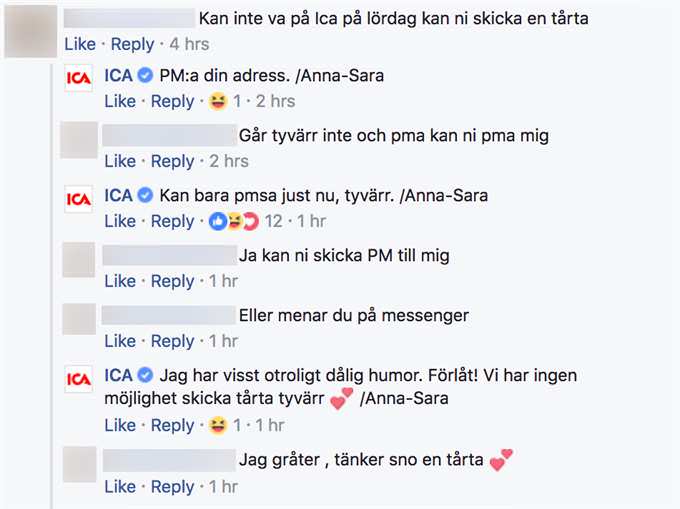This screenshot has height=509, width=680.
Task: Open reactions list showing 12 reactions
Action: (x=245, y=222)
